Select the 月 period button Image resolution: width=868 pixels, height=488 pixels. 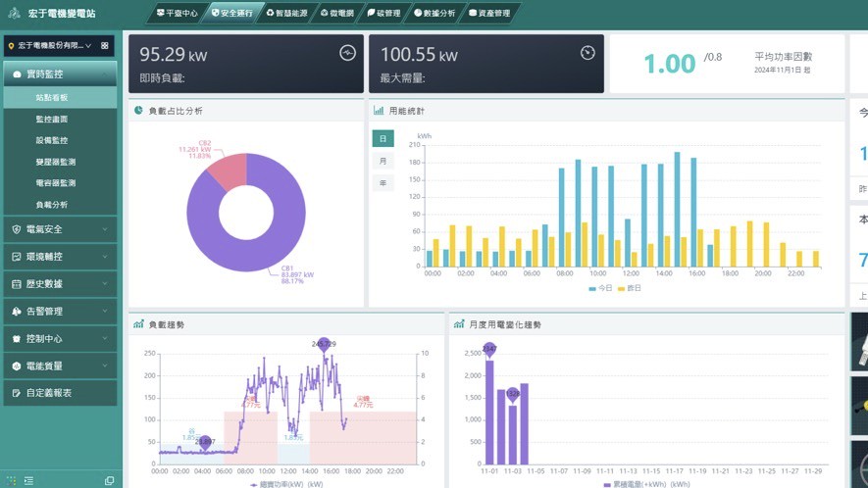[x=383, y=161]
